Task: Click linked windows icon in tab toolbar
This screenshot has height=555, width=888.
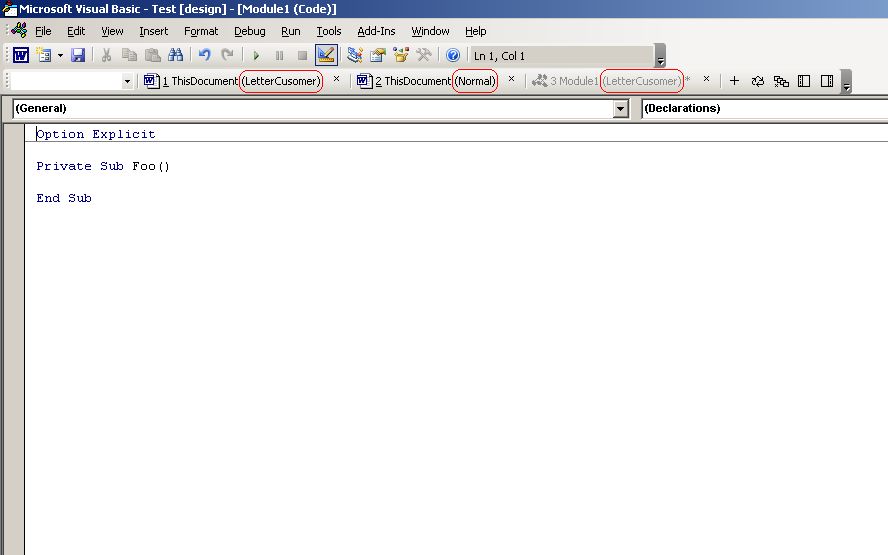Action: pyautogui.click(x=781, y=81)
